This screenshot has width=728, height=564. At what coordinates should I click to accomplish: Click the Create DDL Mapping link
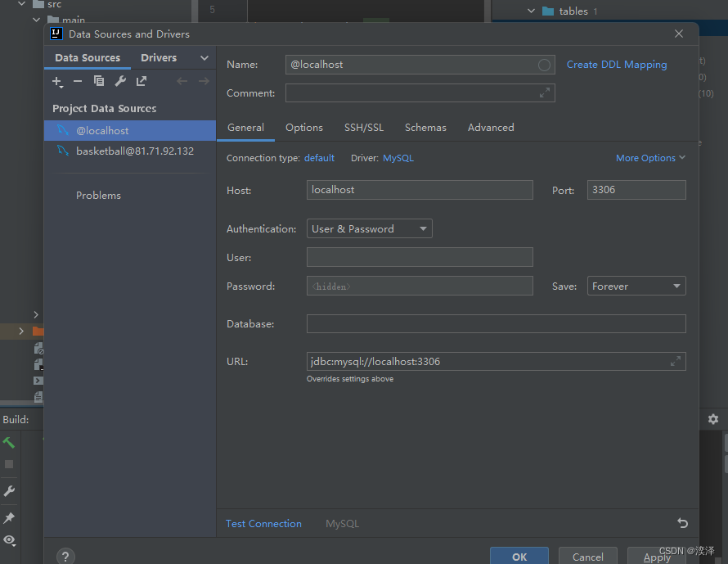pyautogui.click(x=617, y=64)
